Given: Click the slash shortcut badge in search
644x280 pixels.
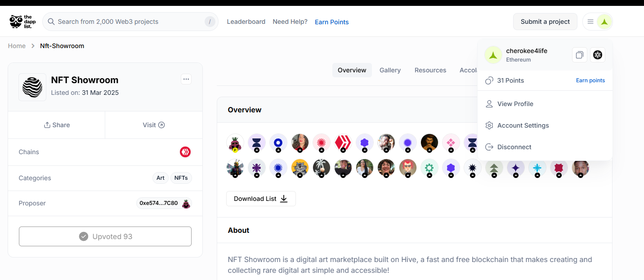Looking at the screenshot, I should click(x=210, y=22).
